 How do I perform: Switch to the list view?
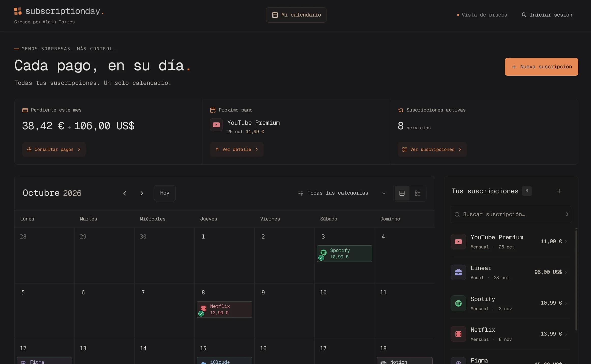pyautogui.click(x=418, y=193)
